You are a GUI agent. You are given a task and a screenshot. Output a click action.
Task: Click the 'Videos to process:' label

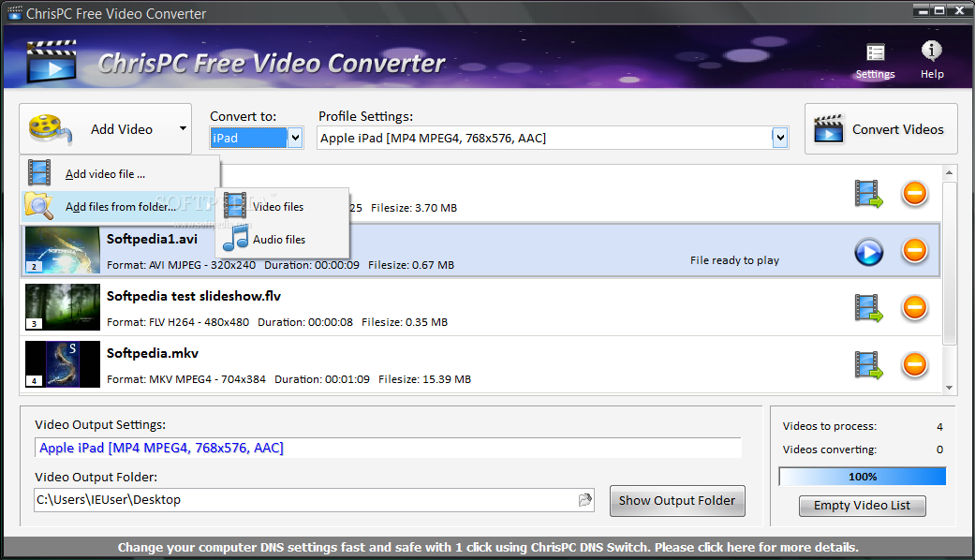(830, 426)
